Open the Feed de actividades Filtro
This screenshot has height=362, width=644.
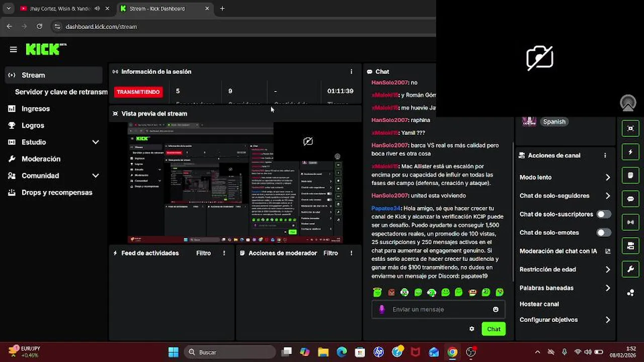[x=203, y=253]
